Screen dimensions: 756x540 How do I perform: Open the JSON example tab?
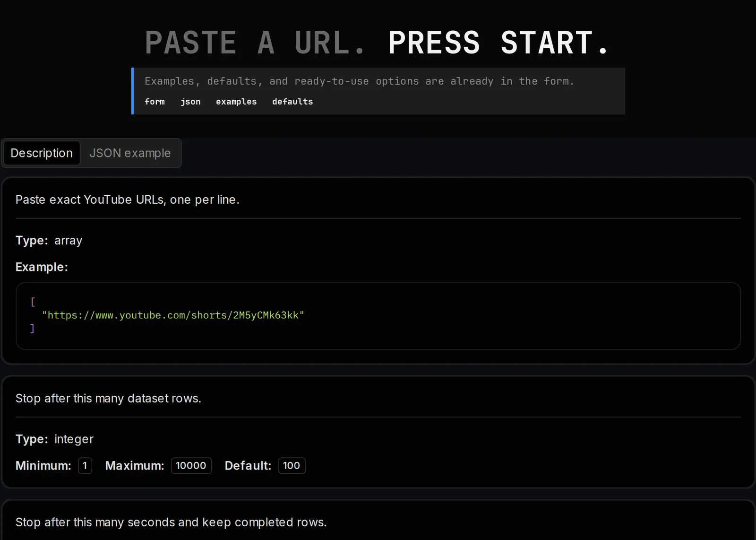(x=130, y=153)
